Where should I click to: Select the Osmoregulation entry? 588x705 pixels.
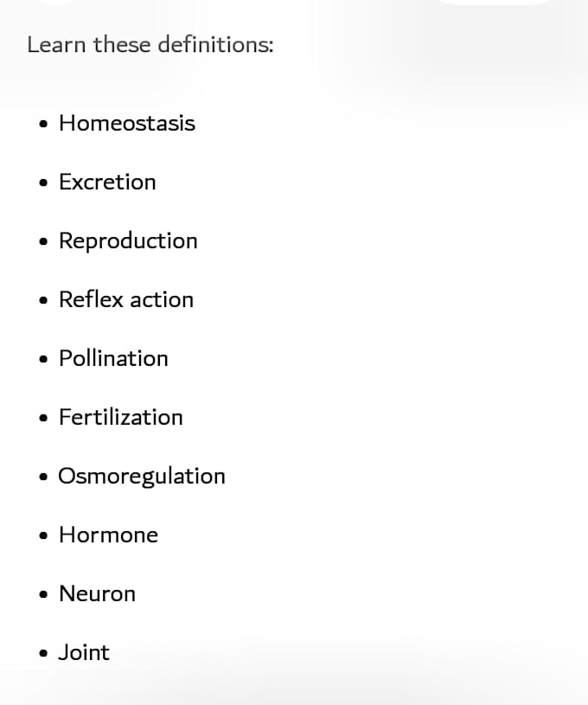coord(142,477)
